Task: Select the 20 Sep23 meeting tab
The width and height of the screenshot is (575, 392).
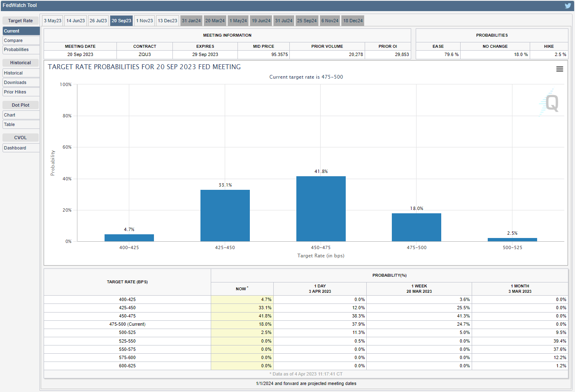Action: 121,21
